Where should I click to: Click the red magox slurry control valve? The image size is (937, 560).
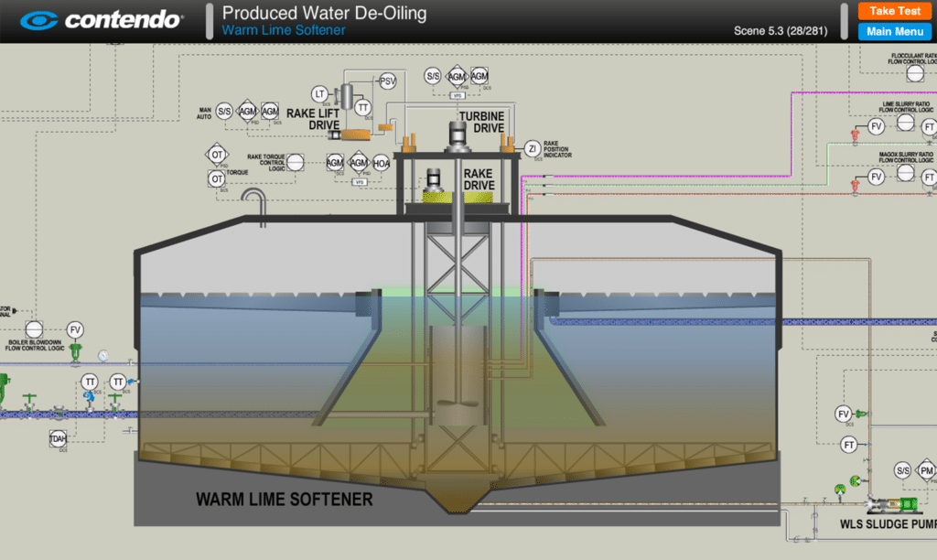[856, 186]
